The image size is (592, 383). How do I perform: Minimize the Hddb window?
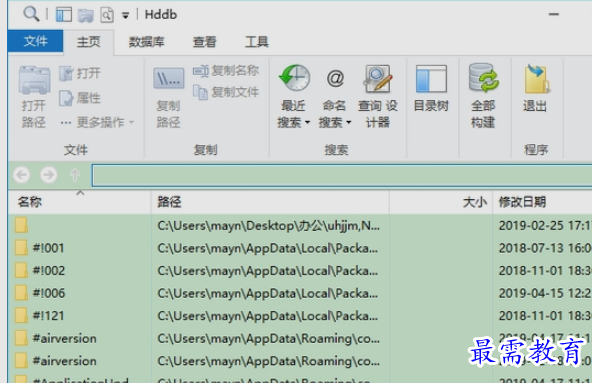pos(554,14)
